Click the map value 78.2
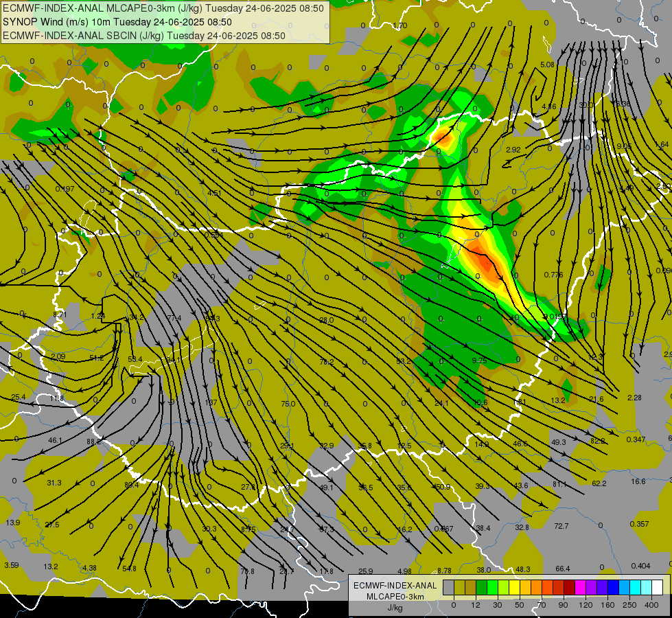The image size is (672, 618). tap(327, 362)
